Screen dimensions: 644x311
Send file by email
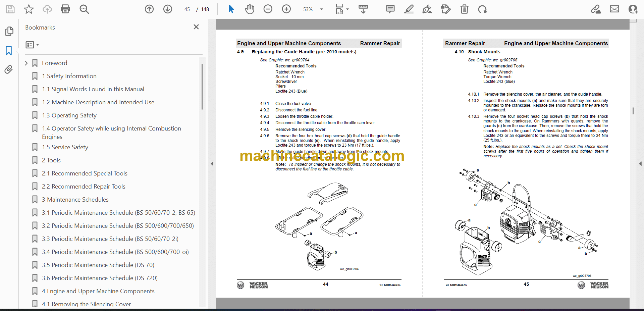614,9
